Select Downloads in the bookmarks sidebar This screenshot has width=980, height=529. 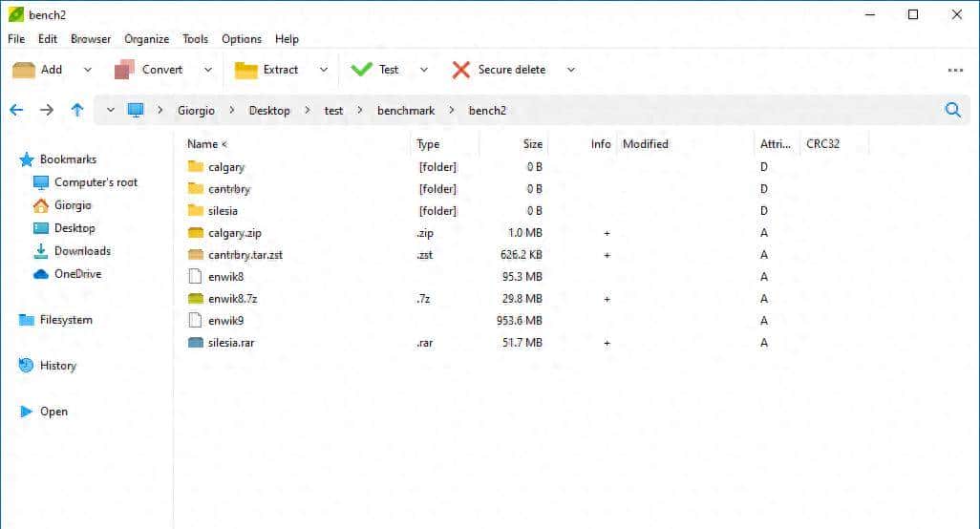click(82, 251)
